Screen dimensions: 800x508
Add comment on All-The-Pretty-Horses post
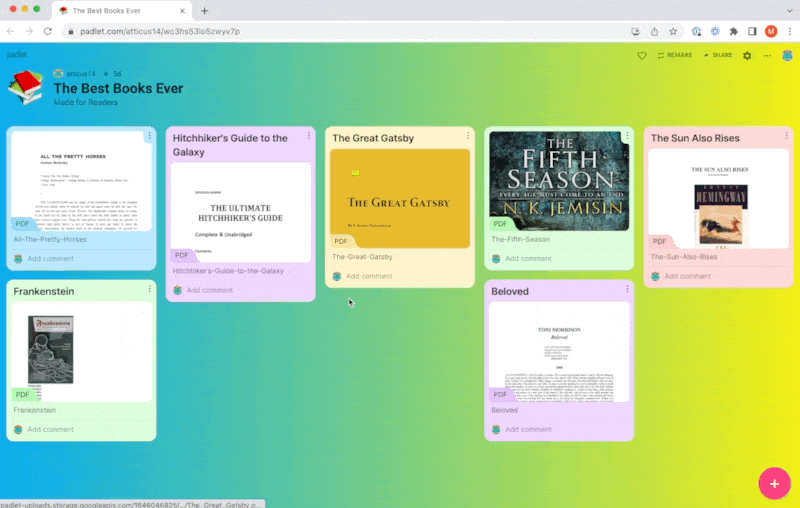(x=51, y=259)
